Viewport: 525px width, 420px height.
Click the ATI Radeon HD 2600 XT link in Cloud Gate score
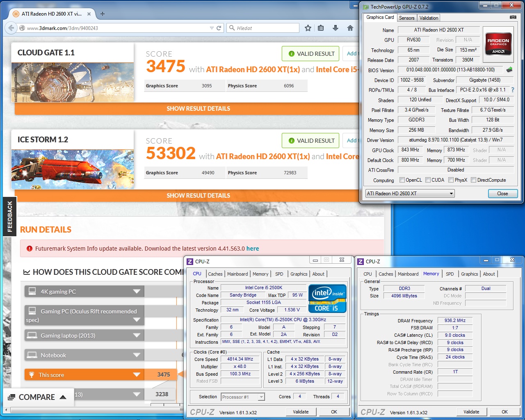click(253, 69)
